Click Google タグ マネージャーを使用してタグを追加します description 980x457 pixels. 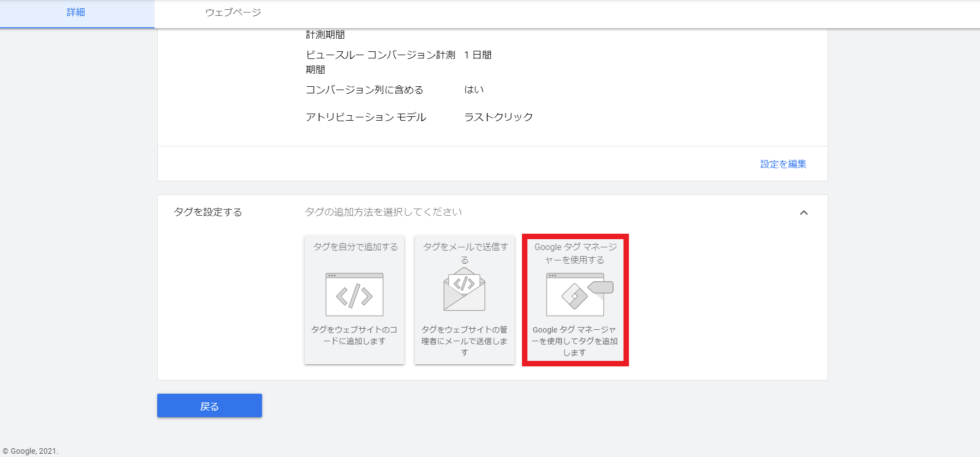pos(575,341)
